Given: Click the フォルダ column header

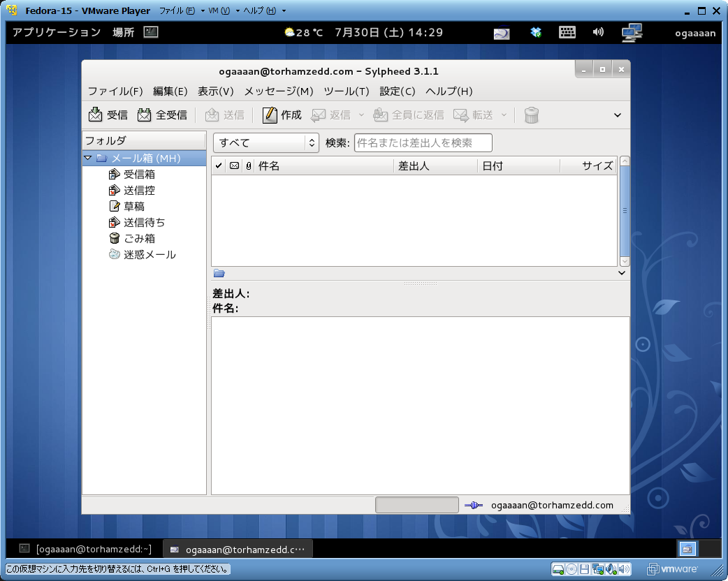Looking at the screenshot, I should click(x=144, y=140).
